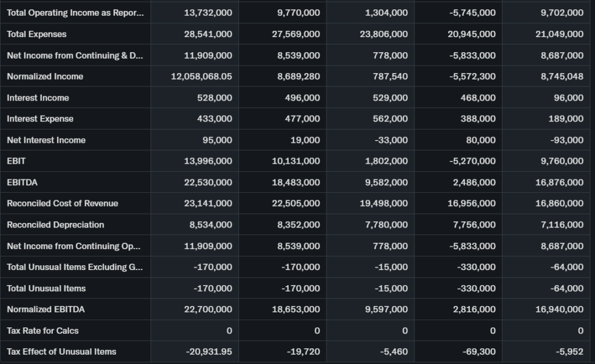Click the Normalized Income row label

(x=45, y=77)
